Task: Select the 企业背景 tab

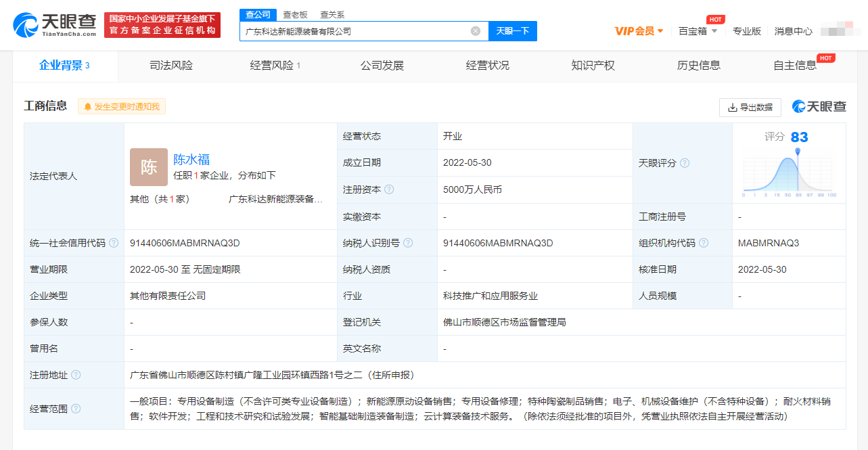Action: (65, 66)
